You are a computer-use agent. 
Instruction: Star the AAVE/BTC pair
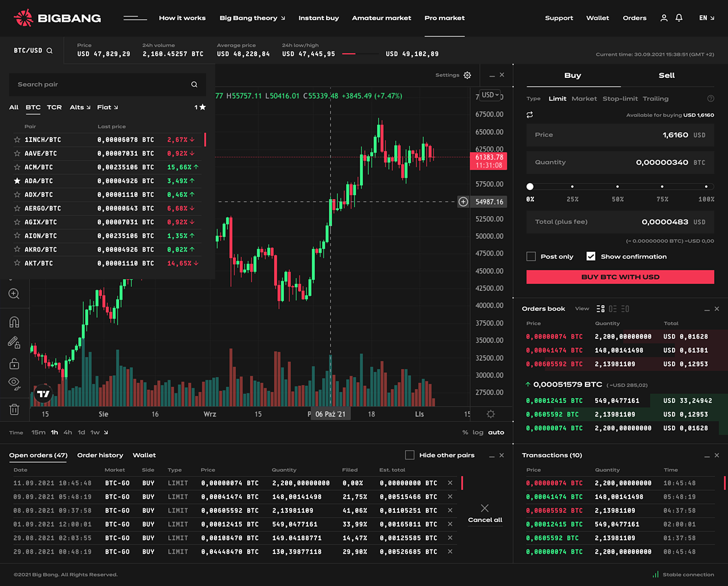pyautogui.click(x=17, y=153)
